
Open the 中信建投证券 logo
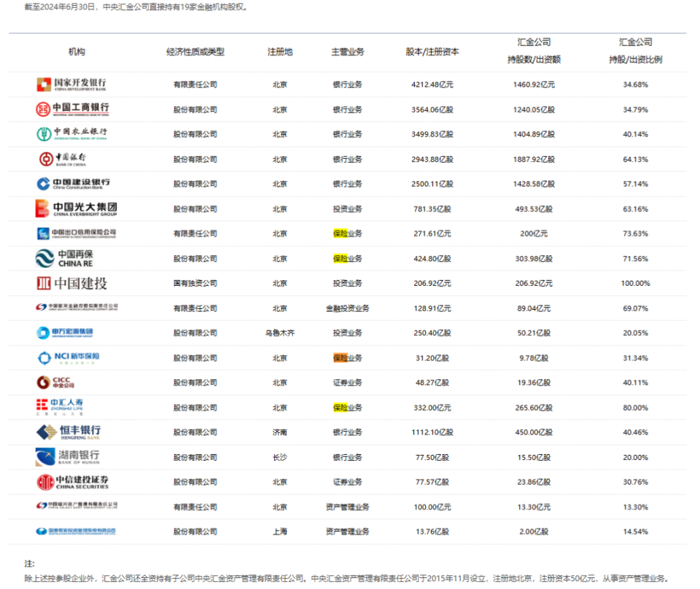click(x=73, y=482)
